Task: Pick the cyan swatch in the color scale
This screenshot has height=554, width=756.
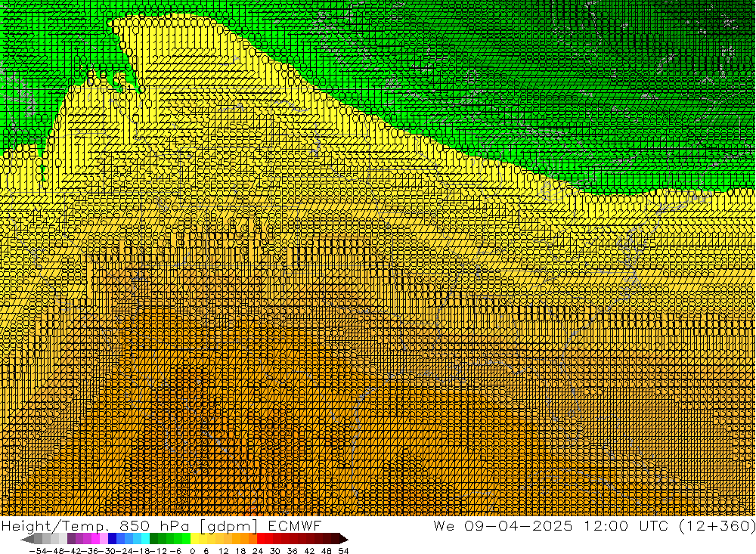Action: 145,539
